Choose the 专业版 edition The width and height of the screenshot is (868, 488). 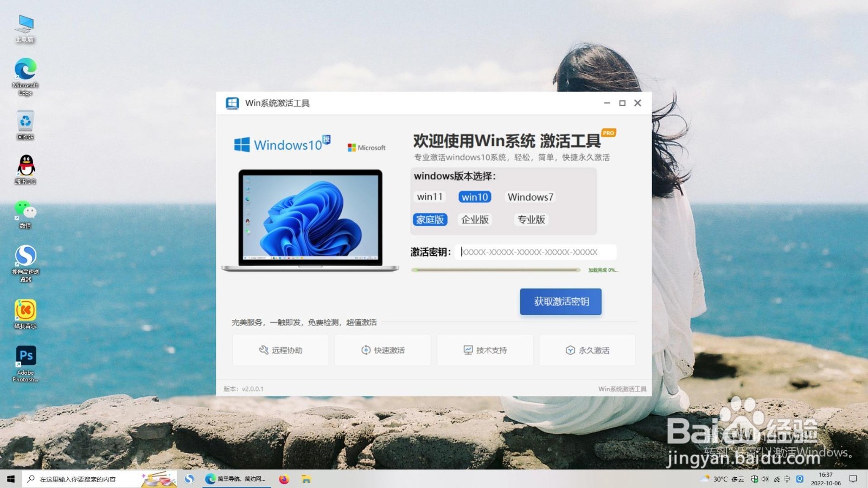pyautogui.click(x=531, y=220)
